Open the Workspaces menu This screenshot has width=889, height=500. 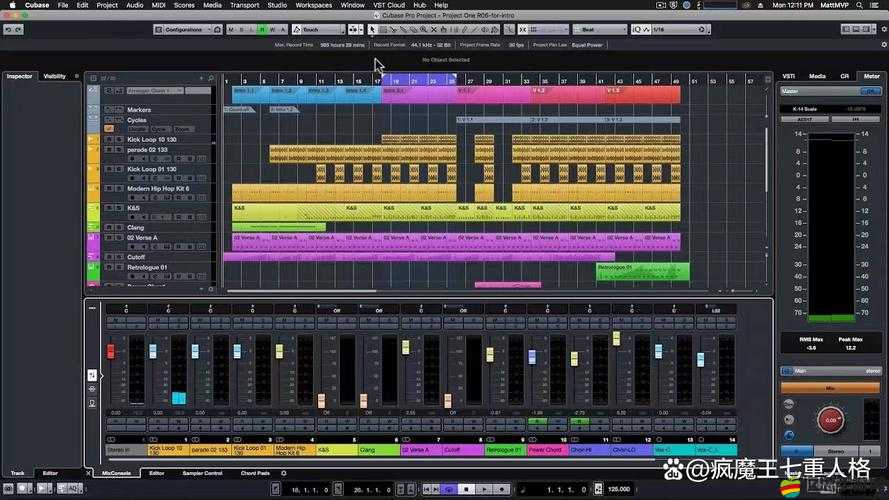(x=314, y=5)
